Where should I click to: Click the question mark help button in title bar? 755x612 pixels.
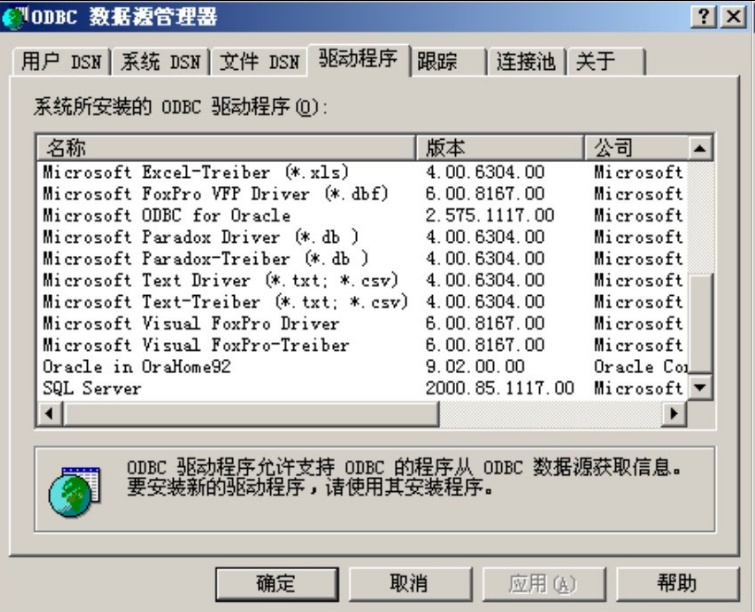(704, 17)
